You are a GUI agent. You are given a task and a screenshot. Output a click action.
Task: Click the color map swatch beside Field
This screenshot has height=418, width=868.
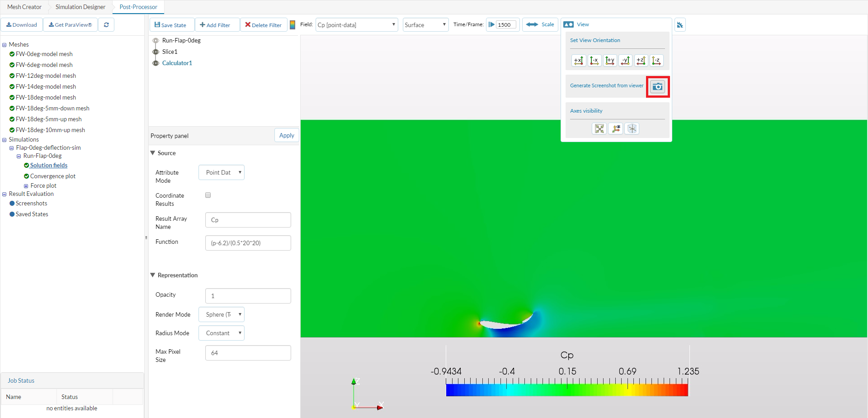pyautogui.click(x=292, y=25)
